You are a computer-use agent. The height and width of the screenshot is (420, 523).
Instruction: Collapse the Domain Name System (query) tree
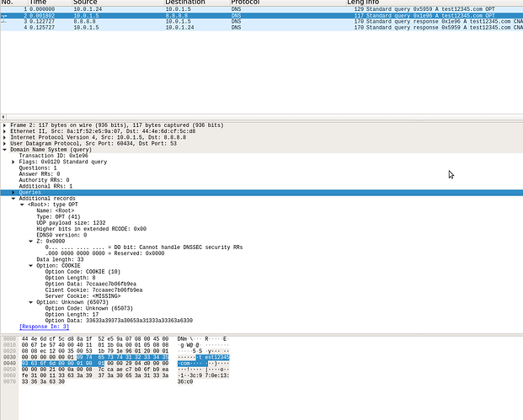(4, 150)
